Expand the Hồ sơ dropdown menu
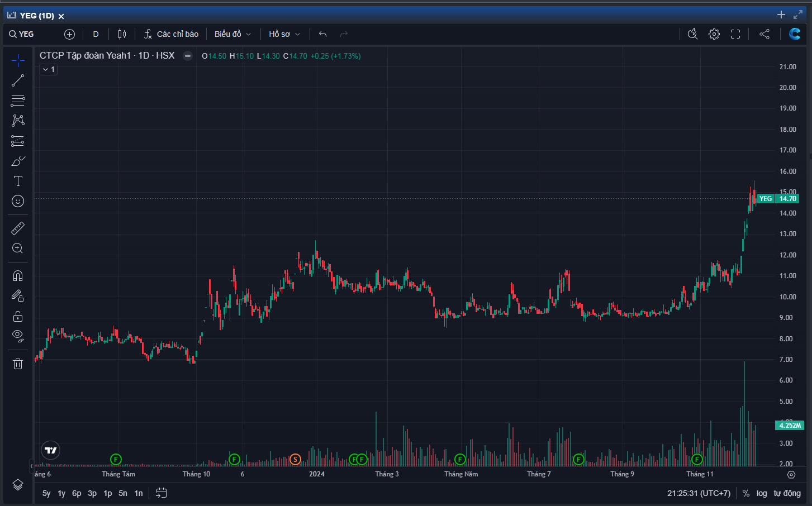Viewport: 812px width, 506px height. (284, 34)
